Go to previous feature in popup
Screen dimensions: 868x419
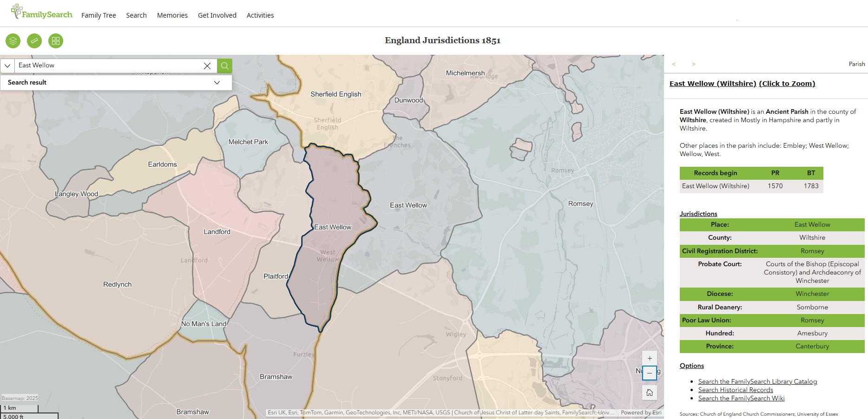[x=674, y=64]
